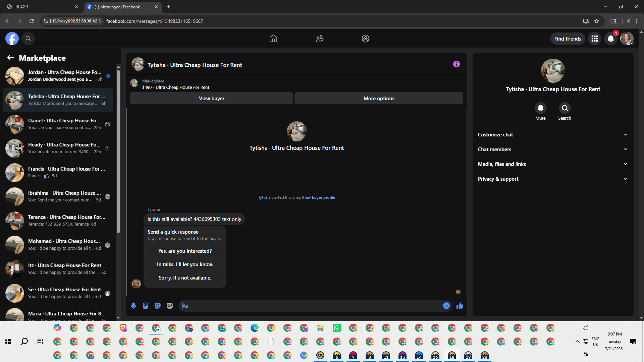Viewport: 644px width, 362px height.
Task: Click the Facebook search magnifier icon
Action: coord(28,39)
